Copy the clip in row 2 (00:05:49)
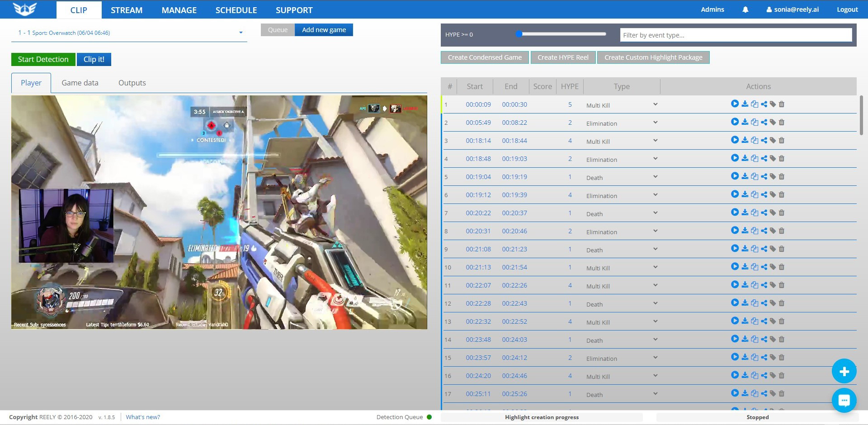This screenshot has height=425, width=868. tap(754, 122)
